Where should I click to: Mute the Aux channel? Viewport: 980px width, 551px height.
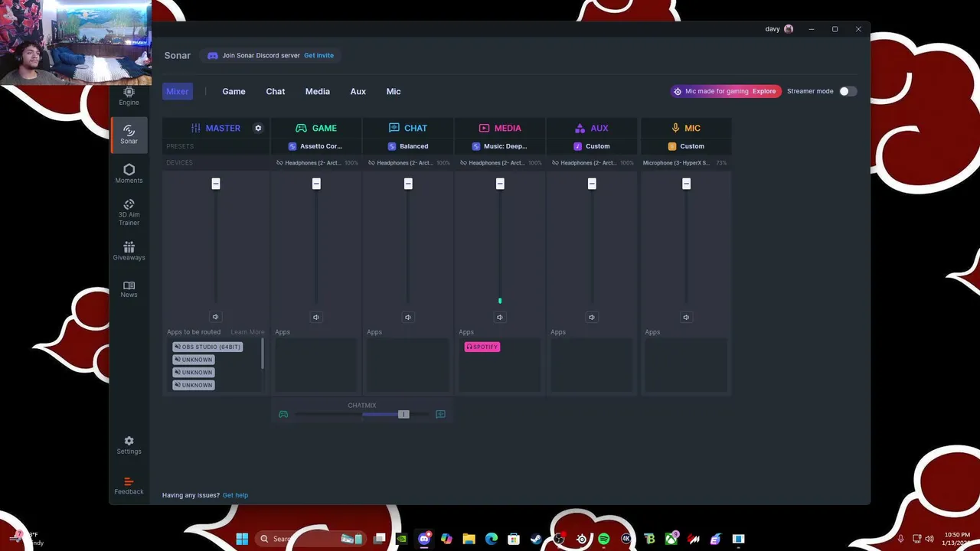pos(592,317)
